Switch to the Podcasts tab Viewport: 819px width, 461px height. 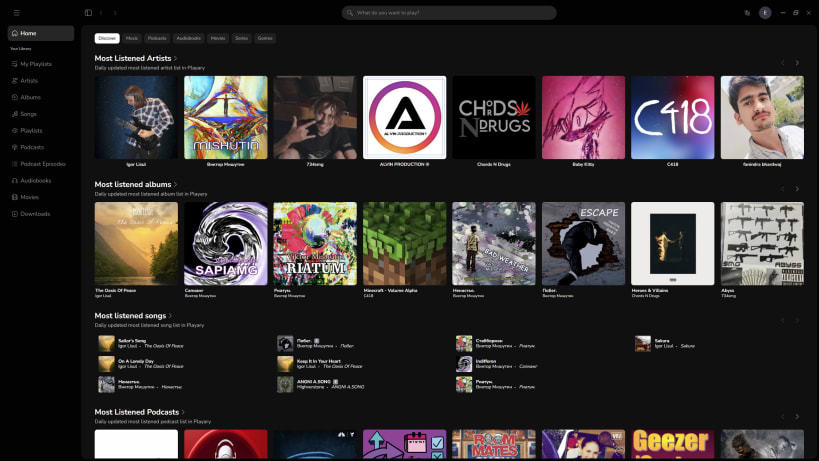click(x=157, y=38)
